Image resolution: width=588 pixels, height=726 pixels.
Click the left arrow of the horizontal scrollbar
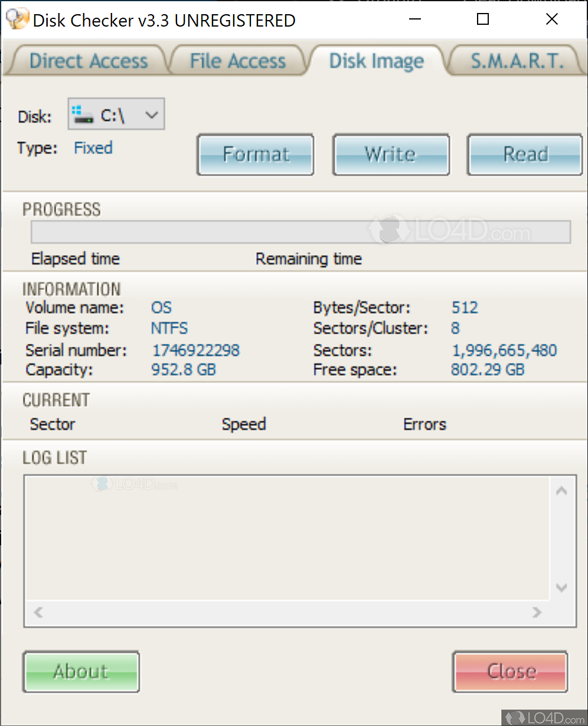tap(37, 613)
